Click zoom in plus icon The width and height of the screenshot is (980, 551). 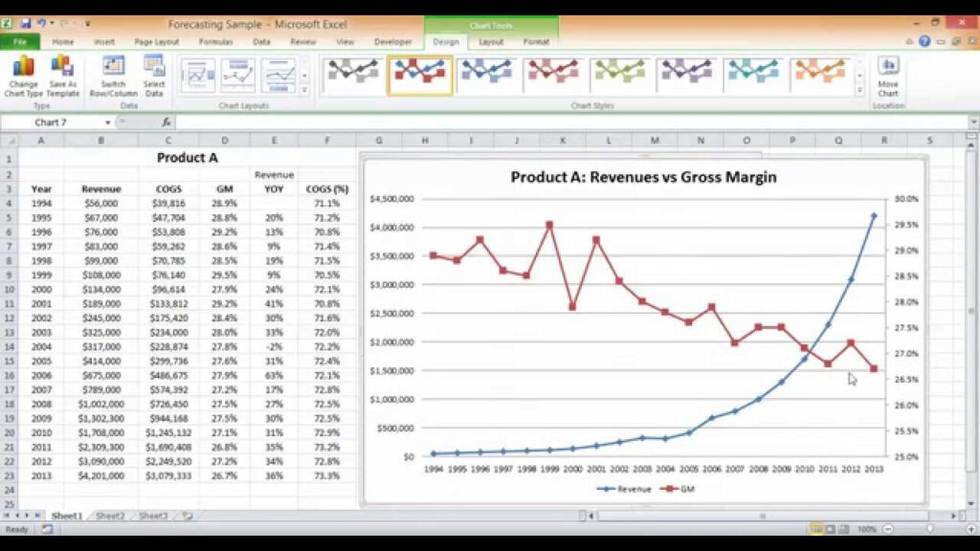tap(970, 529)
